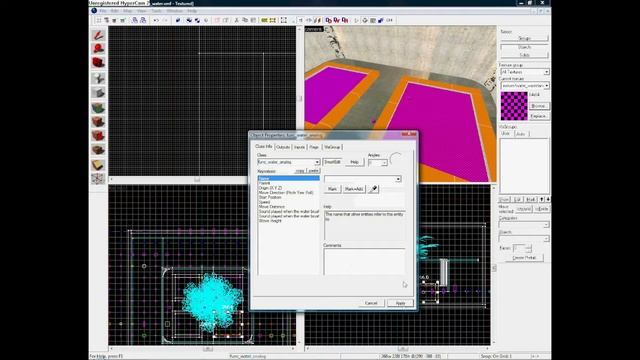Click the keyvalues paste button

pyautogui.click(x=313, y=171)
